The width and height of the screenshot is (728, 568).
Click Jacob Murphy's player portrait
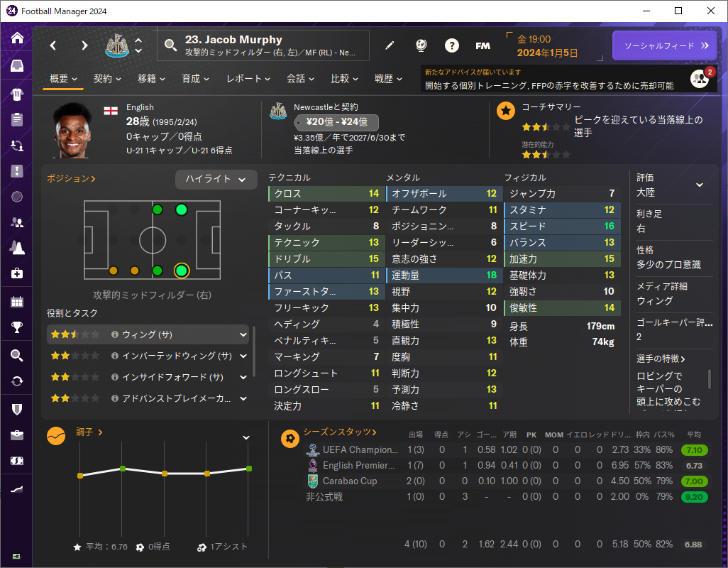click(72, 131)
